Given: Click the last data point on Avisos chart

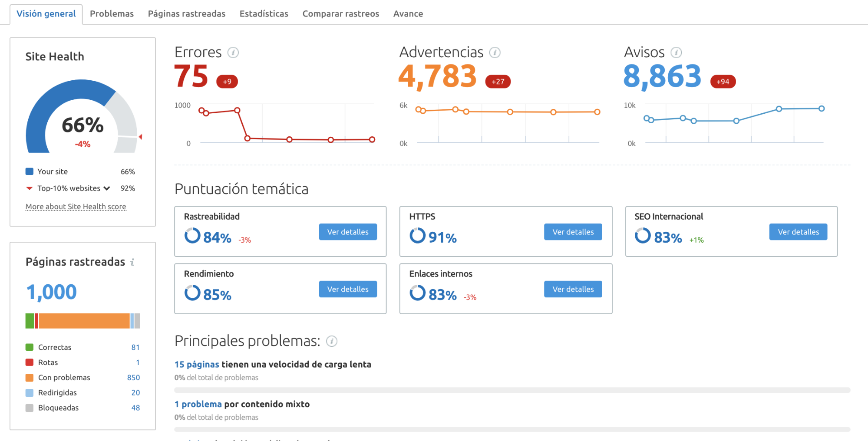Looking at the screenshot, I should tap(822, 109).
